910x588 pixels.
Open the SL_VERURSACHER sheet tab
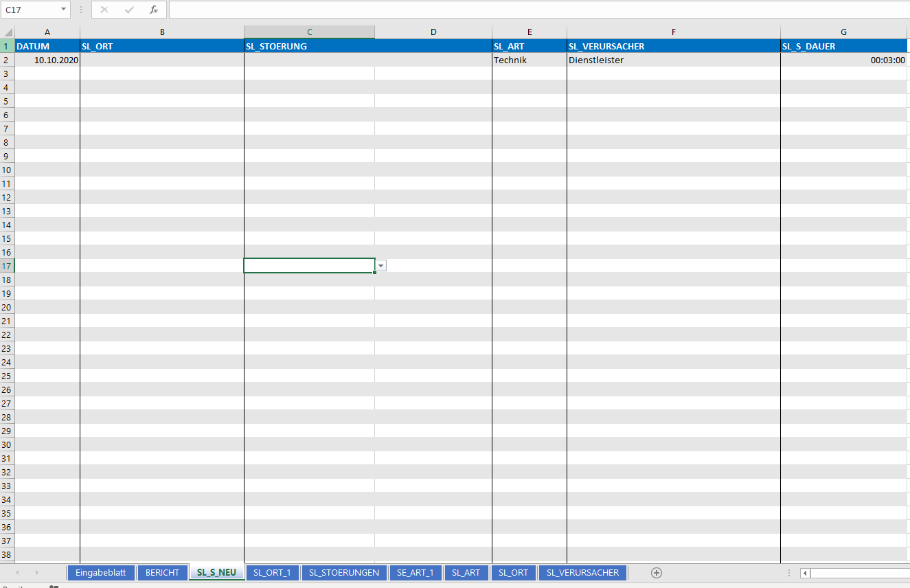click(x=582, y=573)
